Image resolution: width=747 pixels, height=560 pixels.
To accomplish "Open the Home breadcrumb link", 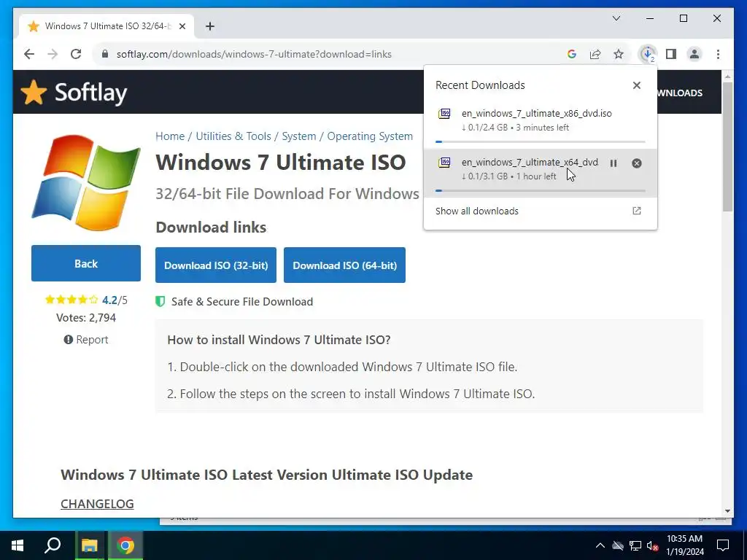I will coord(170,136).
